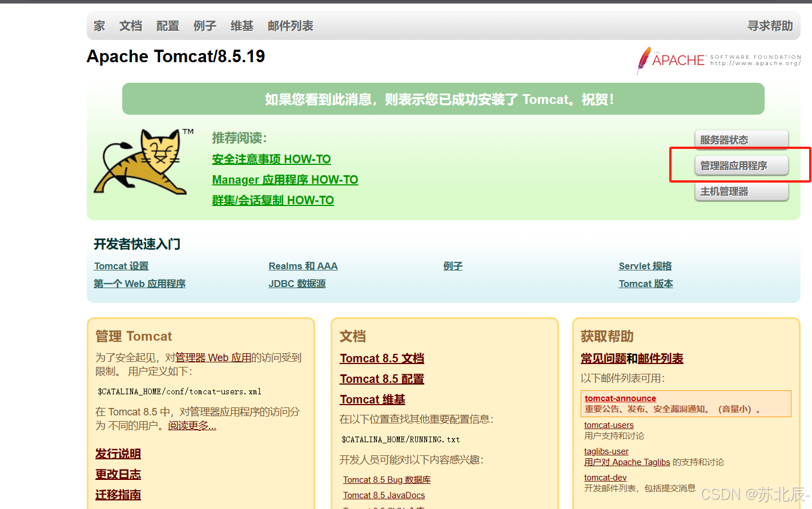Image resolution: width=812 pixels, height=509 pixels.
Task: Click the Tomcat installed congratulations banner
Action: [x=443, y=99]
